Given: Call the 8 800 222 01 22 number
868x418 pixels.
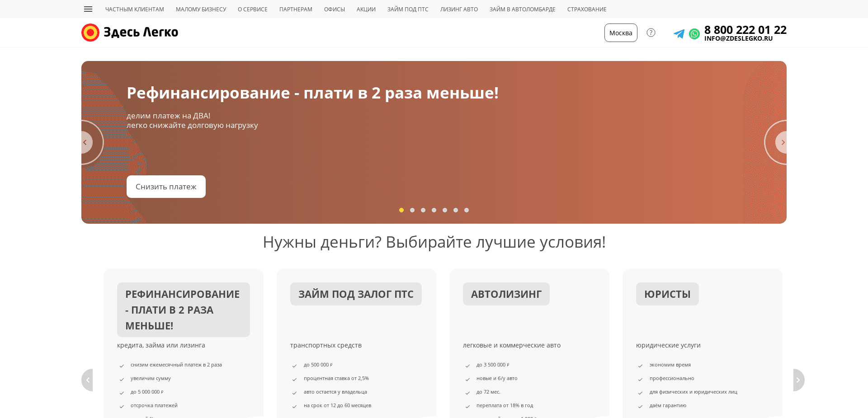Looking at the screenshot, I should [745, 30].
